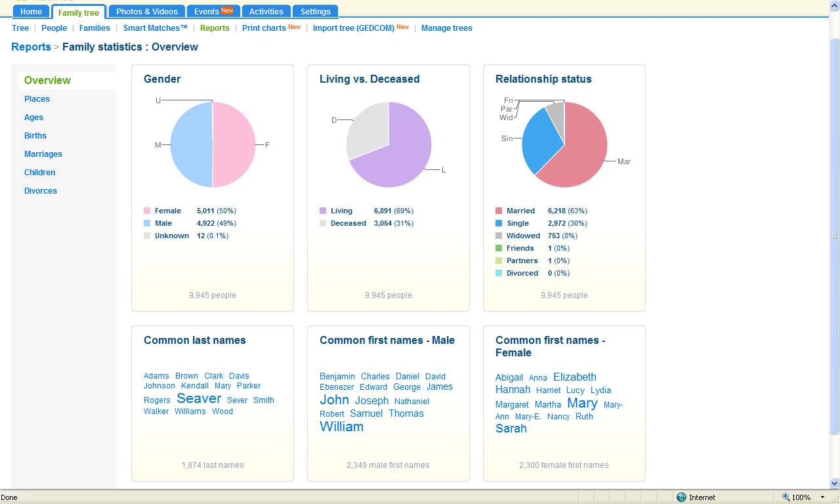This screenshot has width=840, height=504.
Task: Click the Kendall last name
Action: (x=195, y=386)
